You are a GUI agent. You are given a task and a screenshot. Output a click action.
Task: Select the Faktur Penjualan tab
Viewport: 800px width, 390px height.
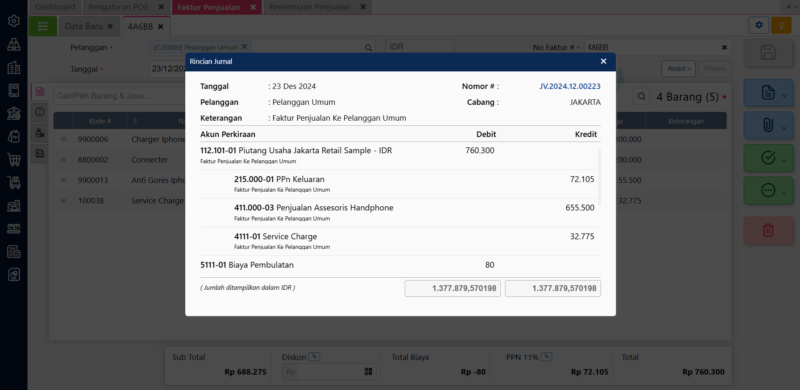click(209, 7)
